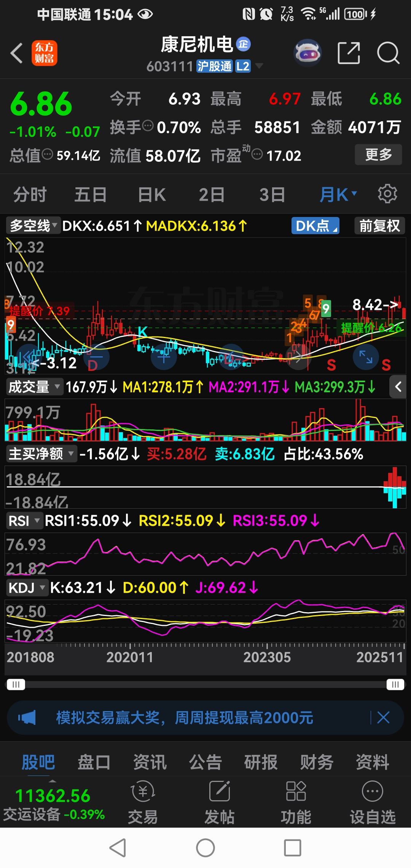
Task: Switch to 五日 chart tab
Action: (91, 195)
